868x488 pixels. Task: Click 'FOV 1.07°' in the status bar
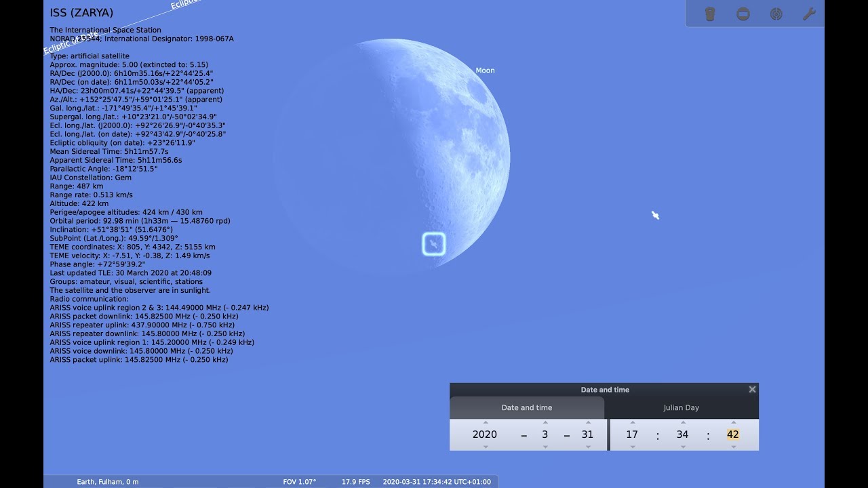coord(300,482)
